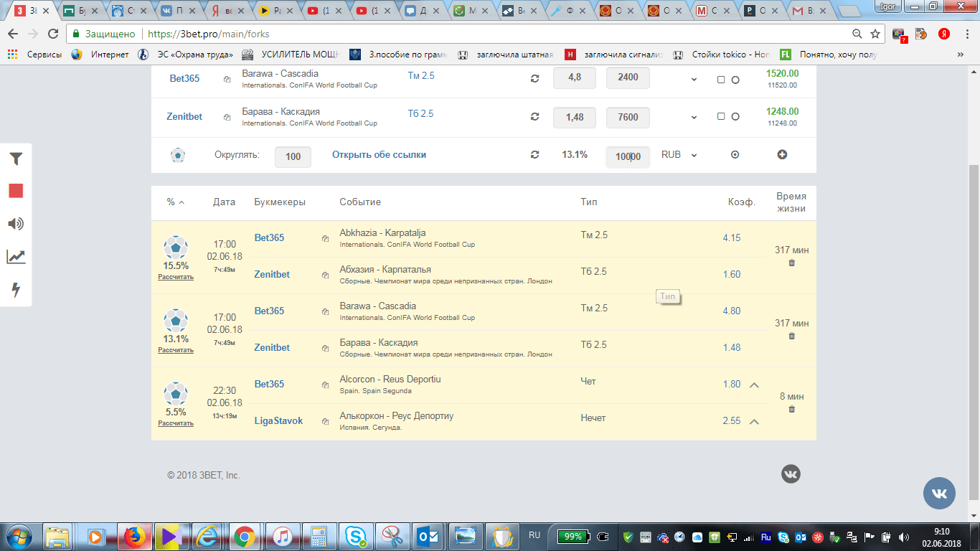Copy icon next to Abkhazia - Karpatalja event
The image size is (980, 551).
click(325, 239)
